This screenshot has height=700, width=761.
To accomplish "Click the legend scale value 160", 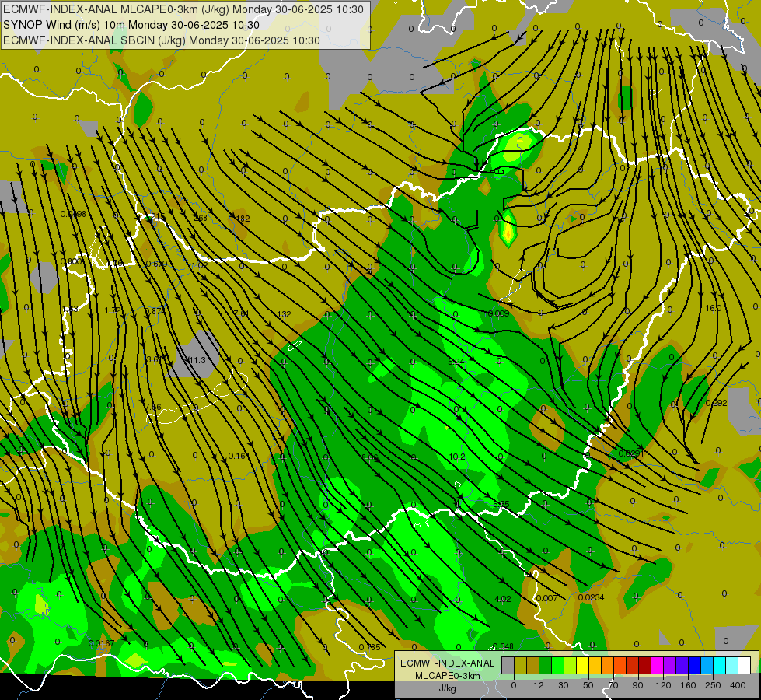I will (x=688, y=685).
